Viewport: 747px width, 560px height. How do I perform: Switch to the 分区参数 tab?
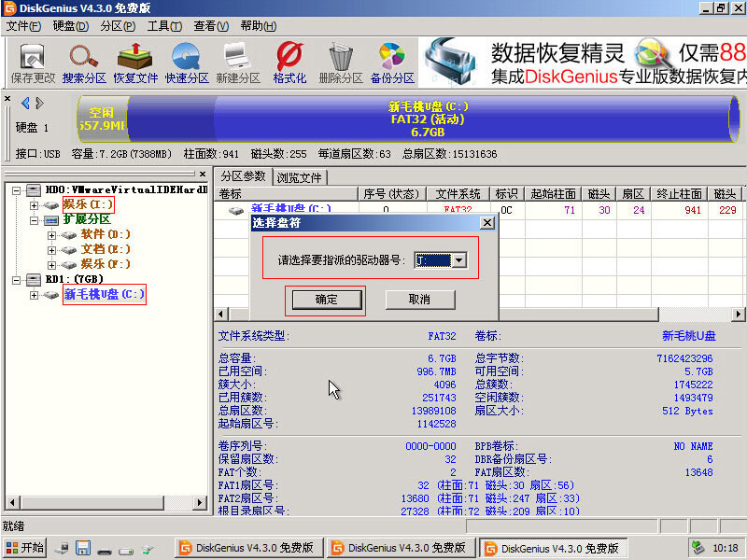[x=243, y=176]
